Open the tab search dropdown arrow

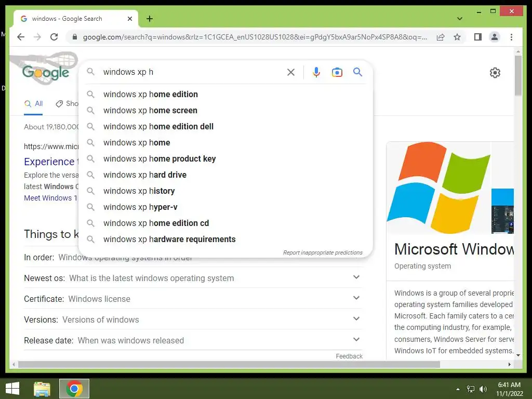tap(460, 19)
